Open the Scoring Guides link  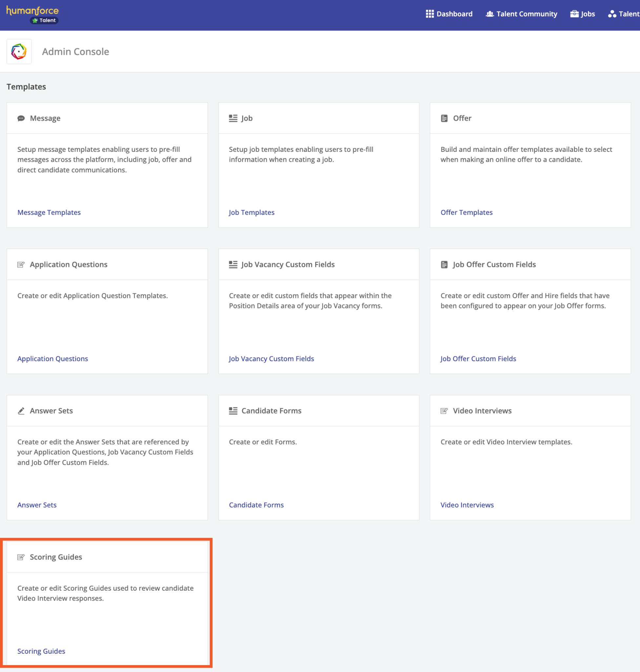(41, 652)
